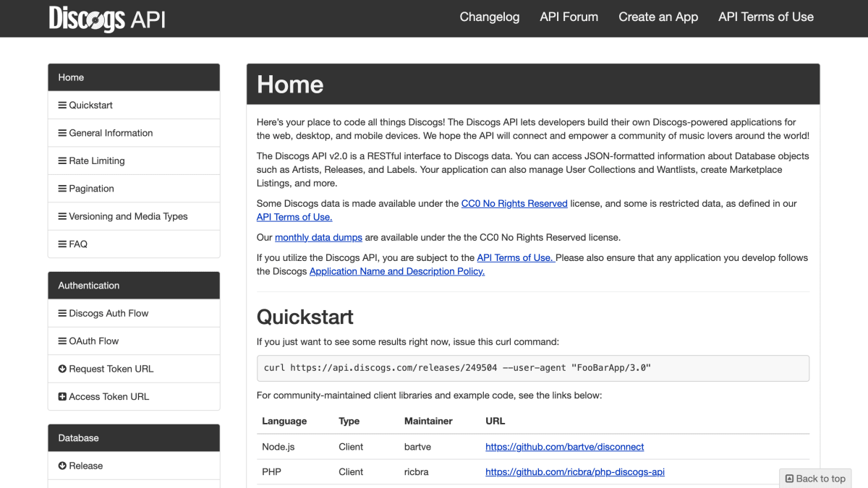Click the Discogs API logo

coord(107,18)
